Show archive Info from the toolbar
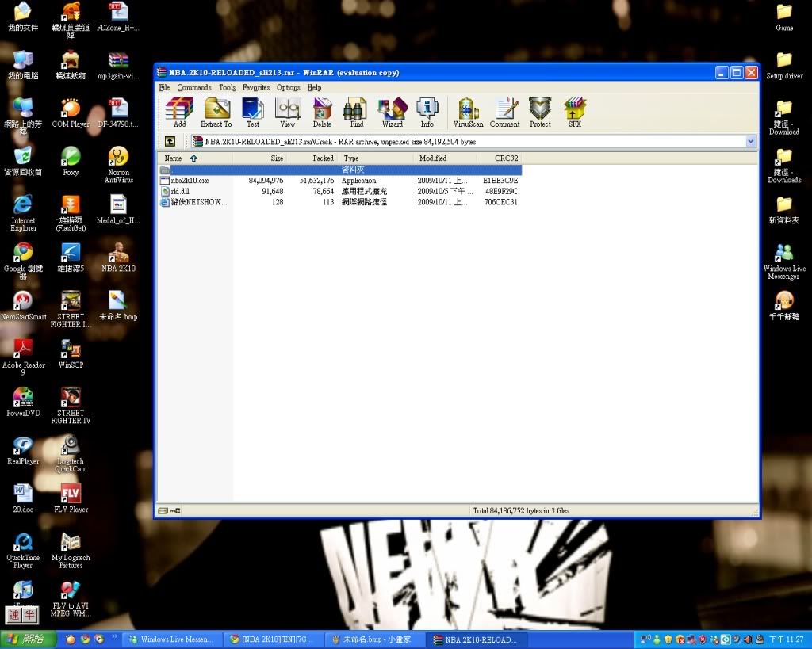The width and height of the screenshot is (812, 649). 427,112
